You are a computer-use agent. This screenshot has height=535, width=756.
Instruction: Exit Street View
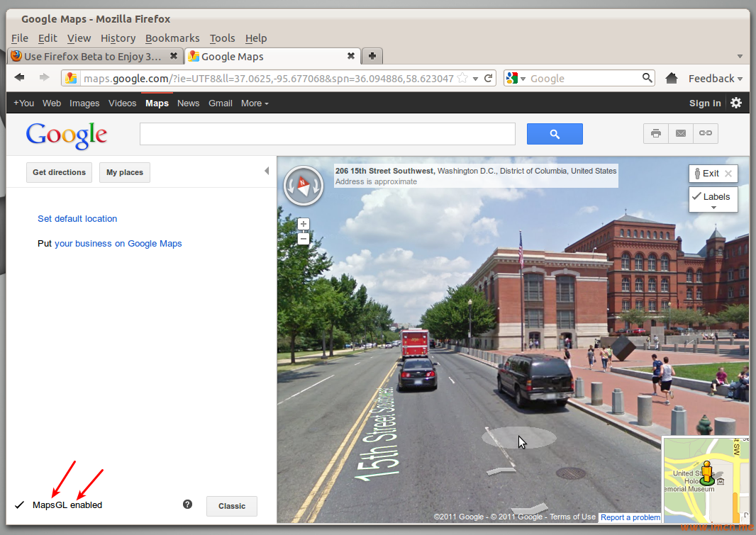click(713, 174)
